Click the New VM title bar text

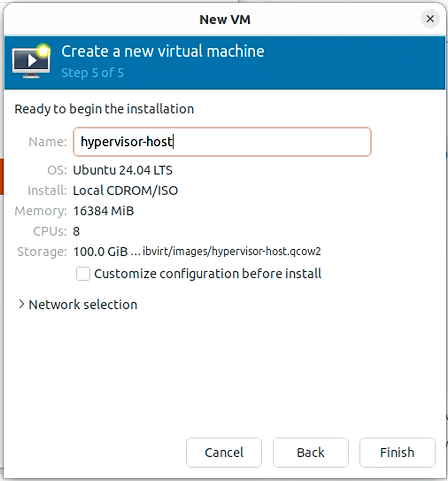tap(225, 19)
